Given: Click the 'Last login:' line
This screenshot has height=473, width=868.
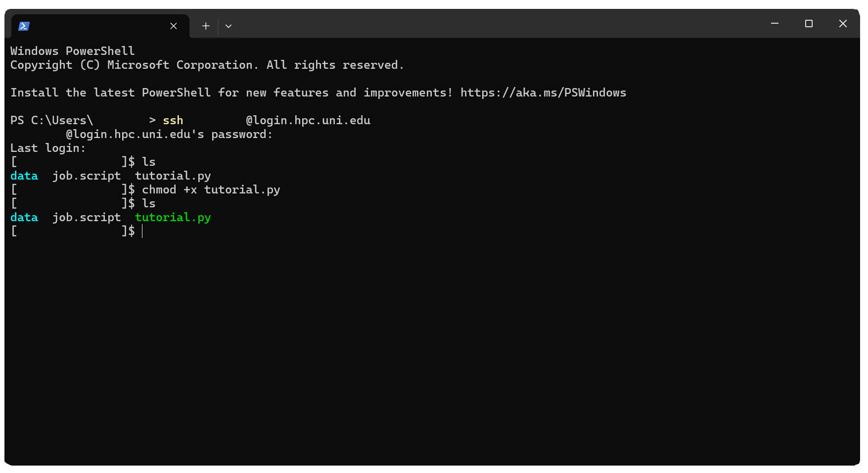Looking at the screenshot, I should (x=48, y=148).
